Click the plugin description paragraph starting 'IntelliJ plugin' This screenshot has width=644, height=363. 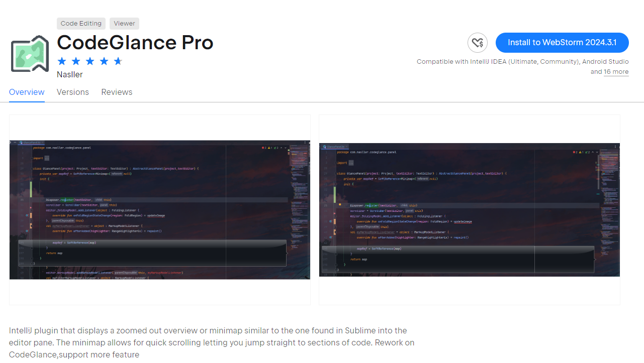coord(212,343)
